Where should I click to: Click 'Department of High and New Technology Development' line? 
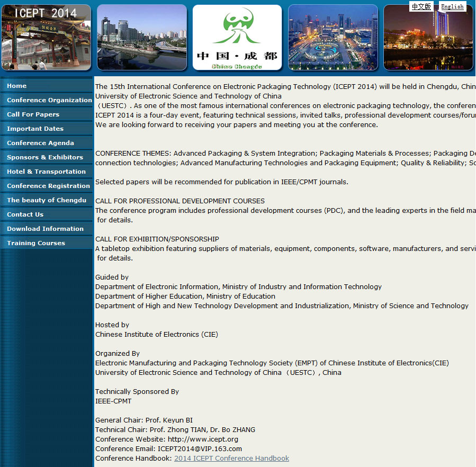282,306
